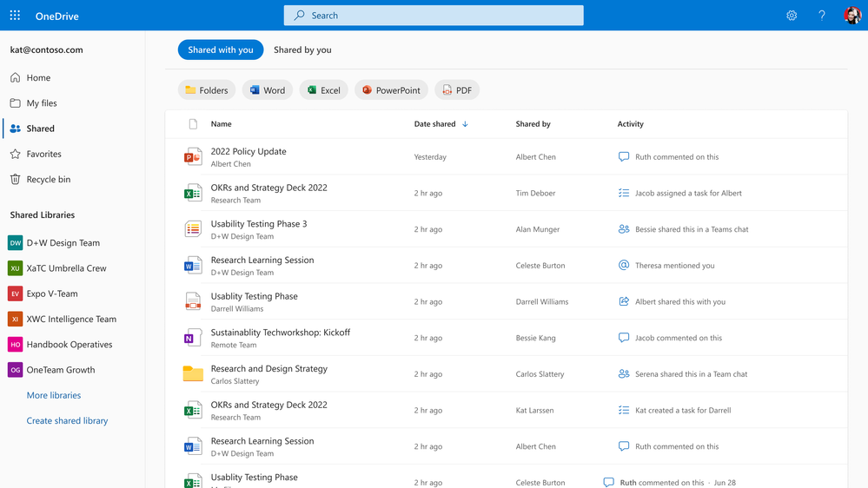Image resolution: width=868 pixels, height=488 pixels.
Task: Click the Excel icon of Tim Deboer's OKRs deck
Action: [193, 193]
